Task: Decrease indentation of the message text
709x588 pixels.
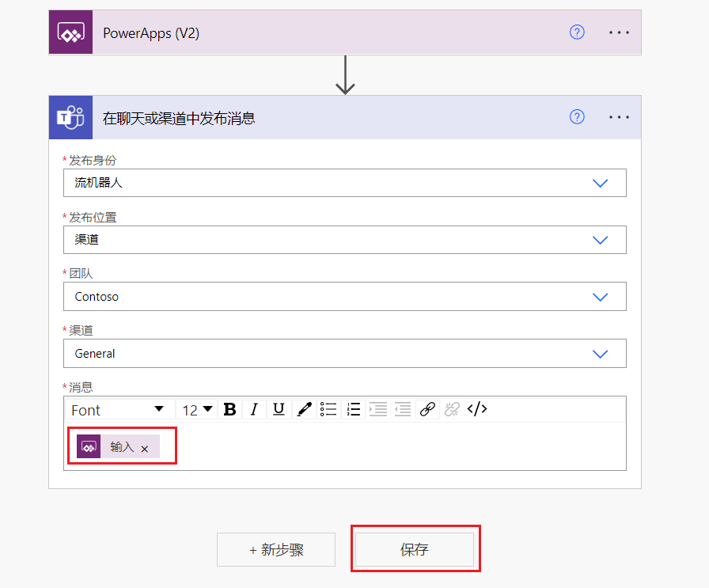Action: point(403,409)
